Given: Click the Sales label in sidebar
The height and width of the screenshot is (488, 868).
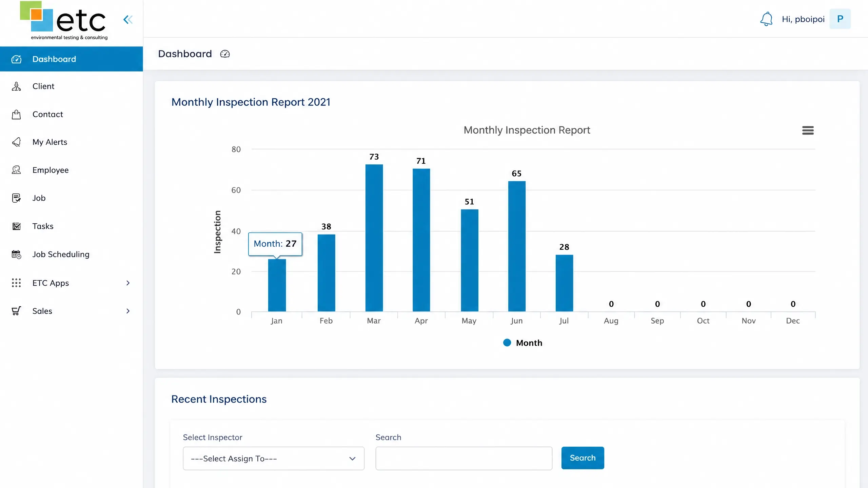Looking at the screenshot, I should [x=42, y=311].
